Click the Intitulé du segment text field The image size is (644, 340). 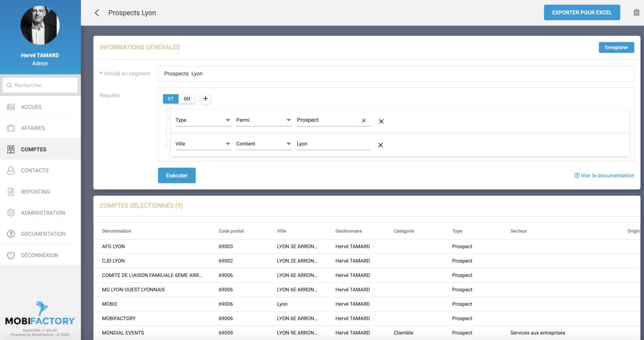click(x=395, y=74)
